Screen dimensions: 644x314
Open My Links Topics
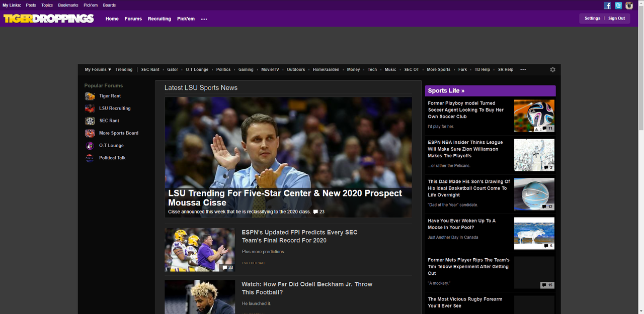(47, 6)
